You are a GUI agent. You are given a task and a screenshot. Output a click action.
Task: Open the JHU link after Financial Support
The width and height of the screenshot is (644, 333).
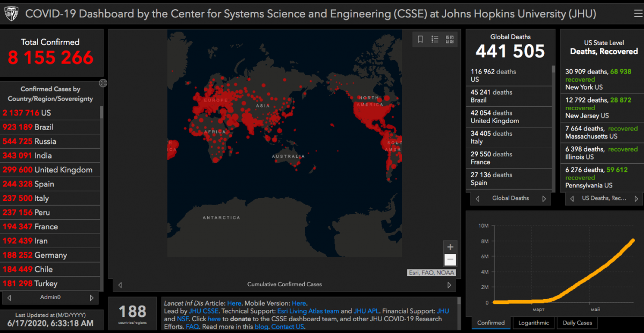[443, 311]
